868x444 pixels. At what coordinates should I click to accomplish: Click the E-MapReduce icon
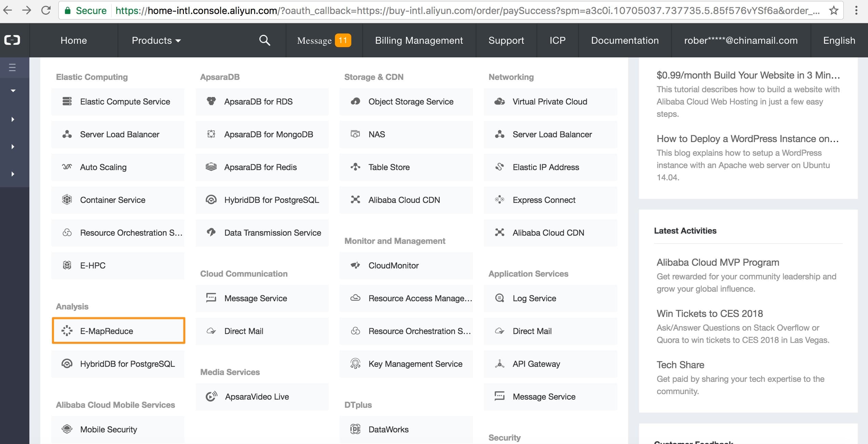click(x=67, y=331)
